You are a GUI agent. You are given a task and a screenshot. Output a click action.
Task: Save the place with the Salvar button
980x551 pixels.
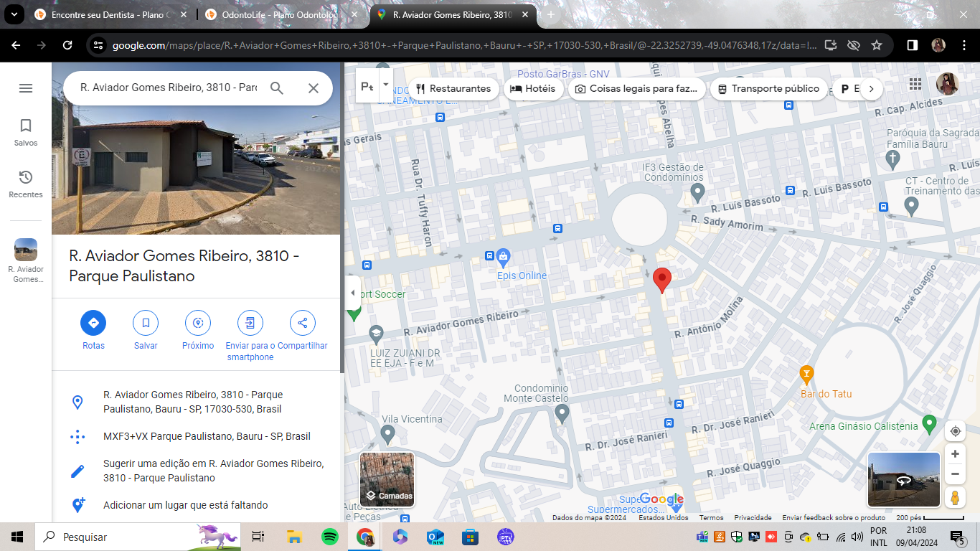pos(146,330)
